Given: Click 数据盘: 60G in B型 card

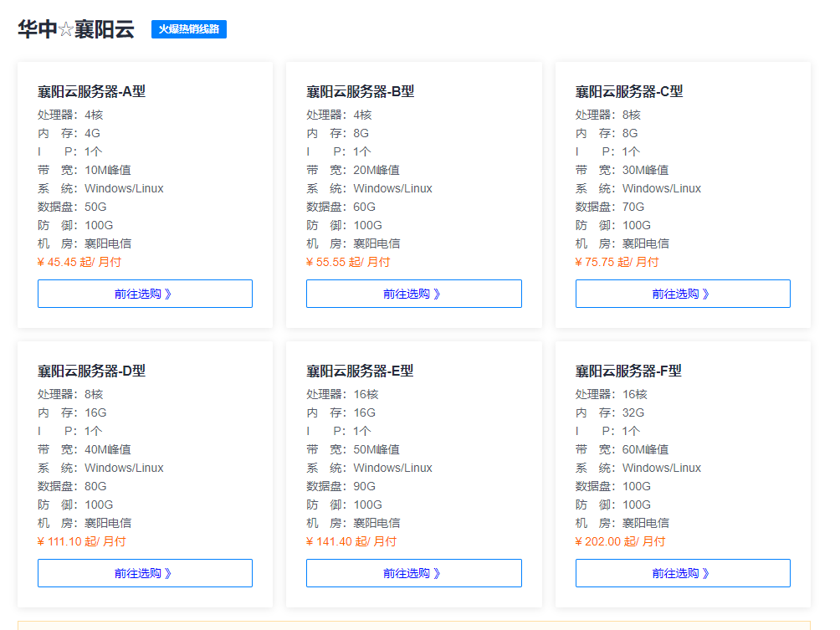Looking at the screenshot, I should pos(341,207).
